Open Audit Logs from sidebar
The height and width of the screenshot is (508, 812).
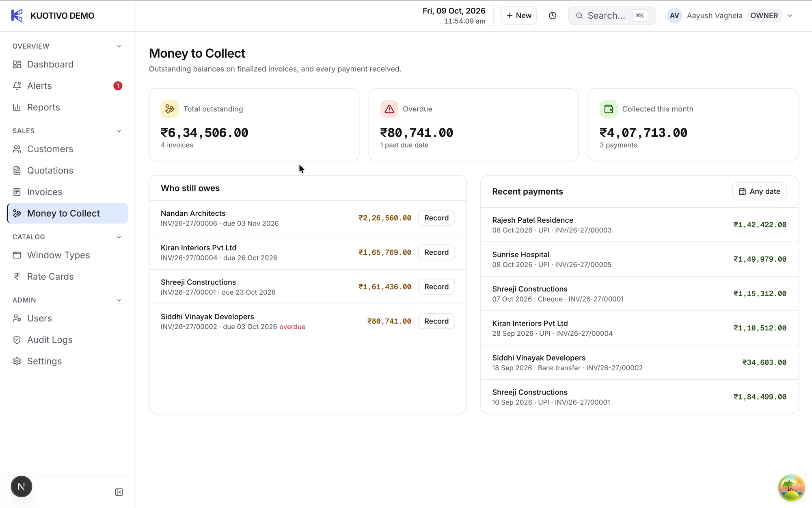(x=67, y=340)
